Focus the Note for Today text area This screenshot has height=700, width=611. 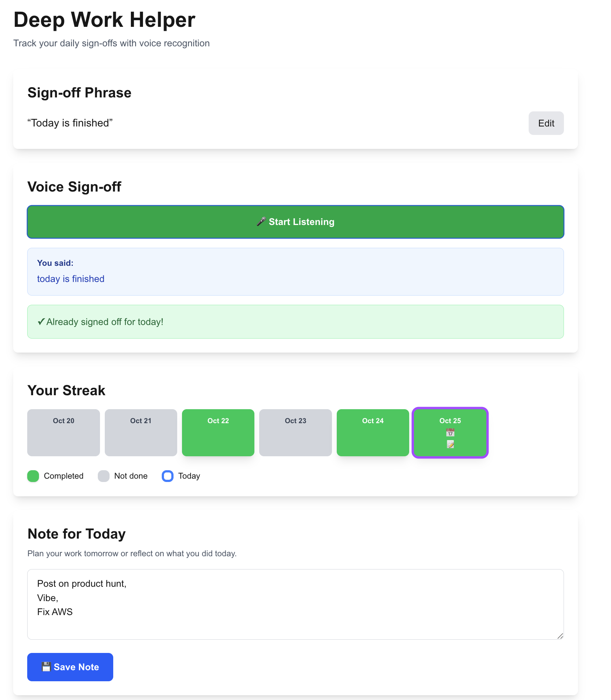click(x=296, y=604)
